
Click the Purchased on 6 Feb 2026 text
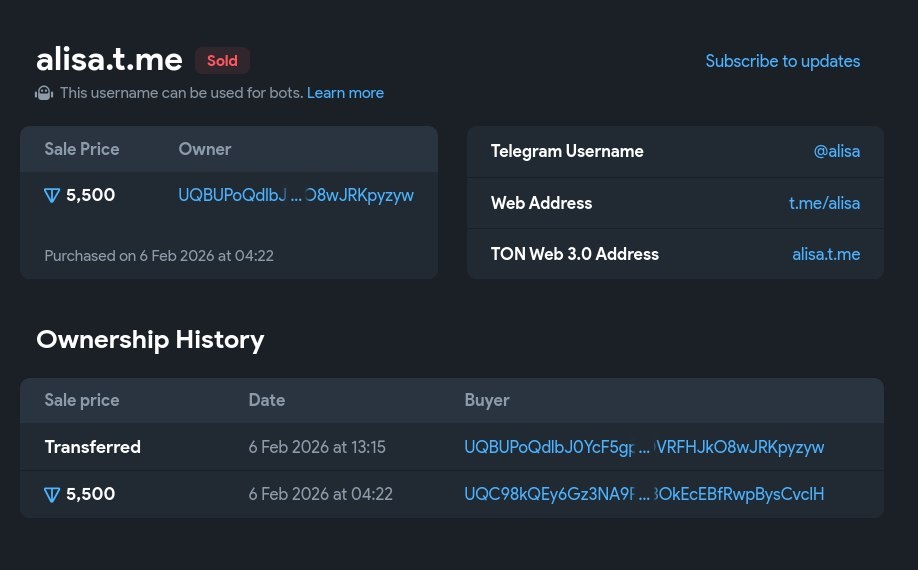[159, 256]
